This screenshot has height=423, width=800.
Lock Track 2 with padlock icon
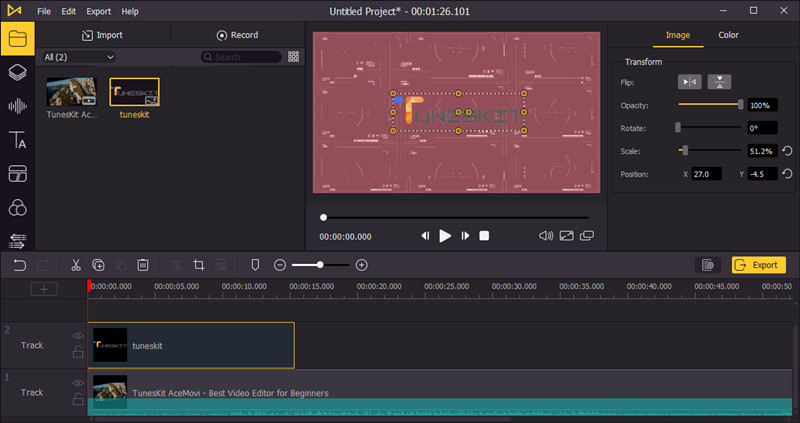pos(78,352)
